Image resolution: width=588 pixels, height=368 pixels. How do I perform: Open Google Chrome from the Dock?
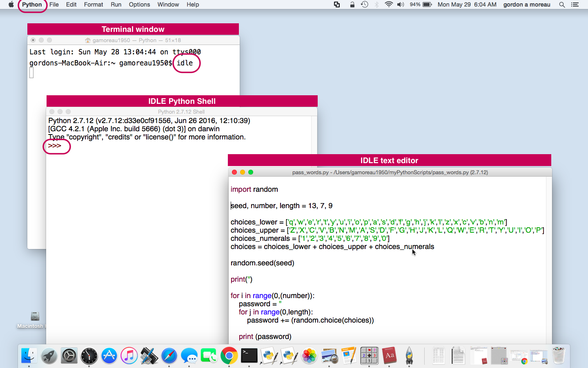coord(229,356)
